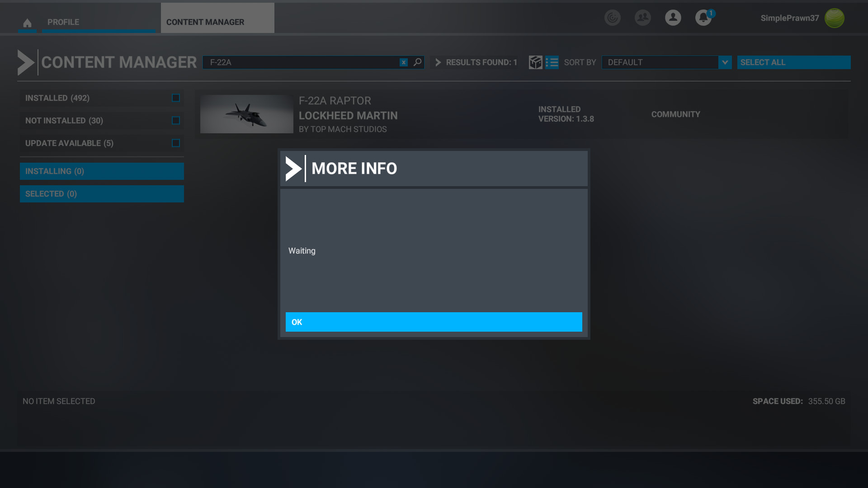Screen dimensions: 868x488
Task: Toggle the Update Available (5) checkbox
Action: pyautogui.click(x=176, y=143)
